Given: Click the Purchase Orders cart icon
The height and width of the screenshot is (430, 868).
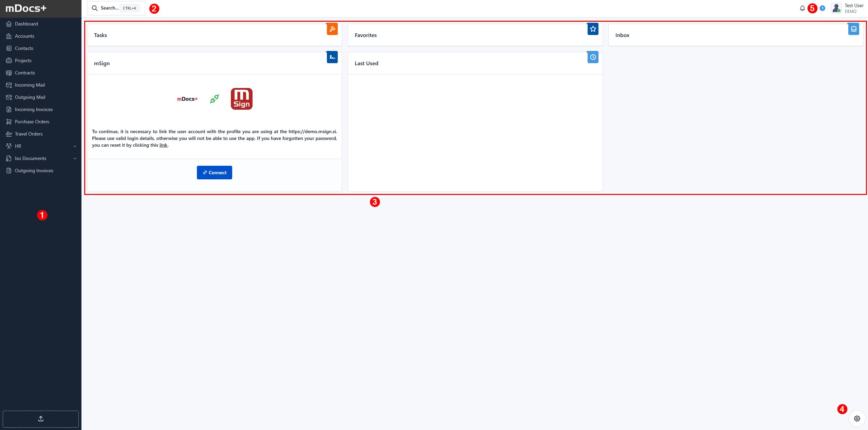Looking at the screenshot, I should pyautogui.click(x=9, y=122).
